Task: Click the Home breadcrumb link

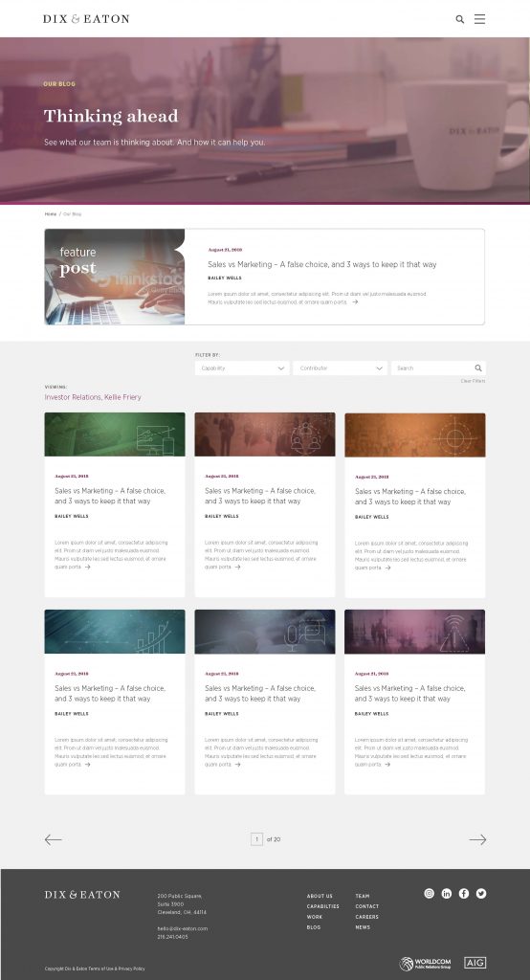Action: pyautogui.click(x=50, y=213)
